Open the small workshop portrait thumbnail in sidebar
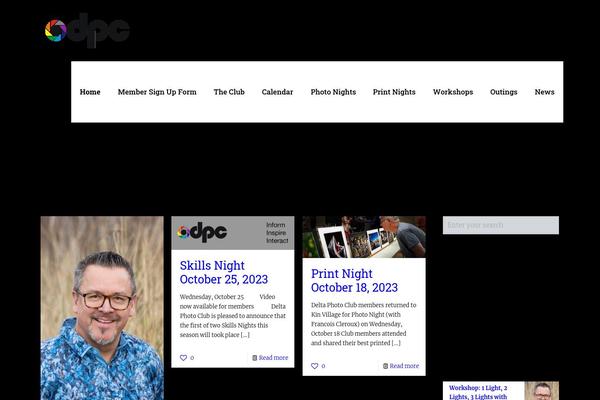This screenshot has width=600, height=400. 541,391
